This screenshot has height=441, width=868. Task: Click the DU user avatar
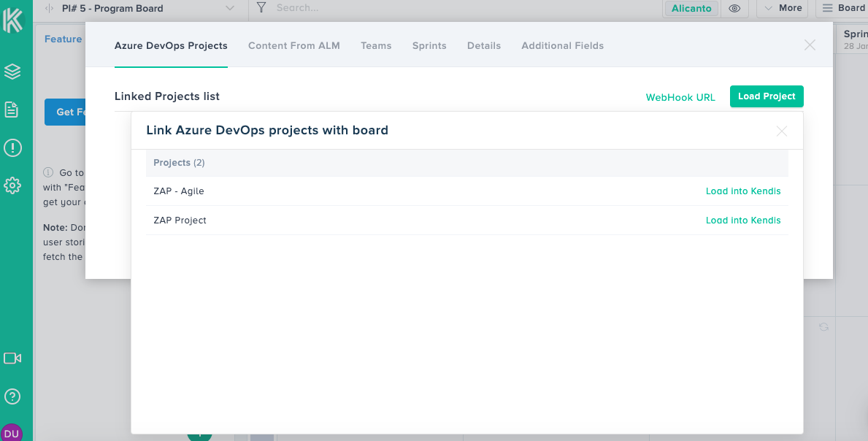pyautogui.click(x=12, y=433)
